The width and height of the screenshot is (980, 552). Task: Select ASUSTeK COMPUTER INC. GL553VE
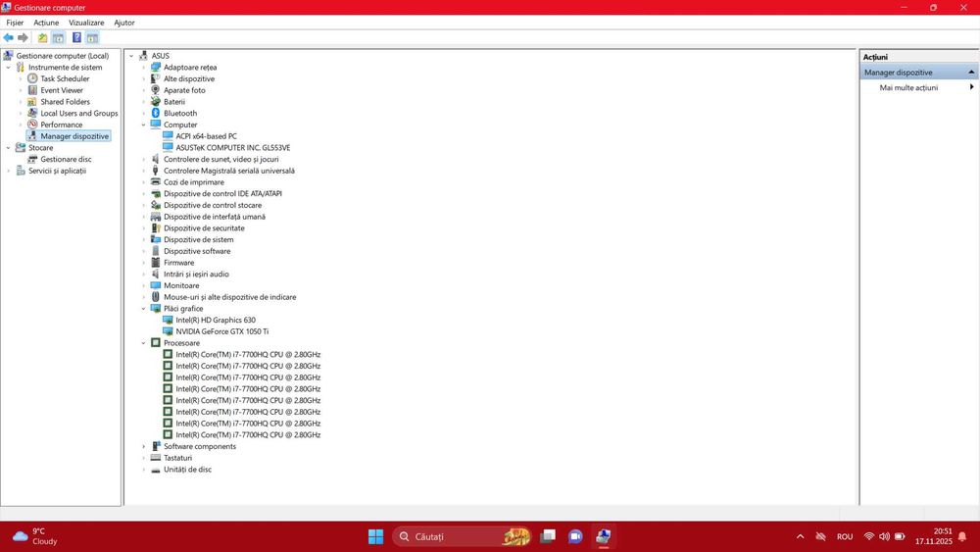(x=233, y=147)
